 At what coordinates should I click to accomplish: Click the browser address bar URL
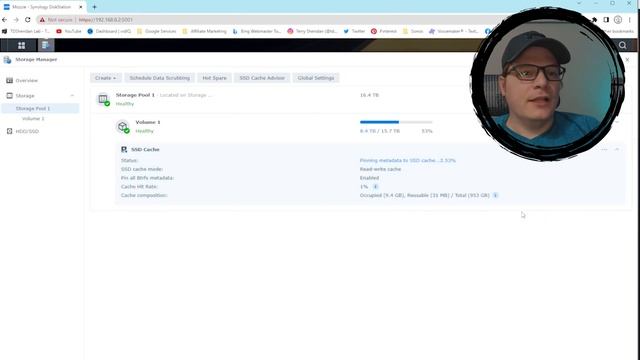tap(105, 20)
